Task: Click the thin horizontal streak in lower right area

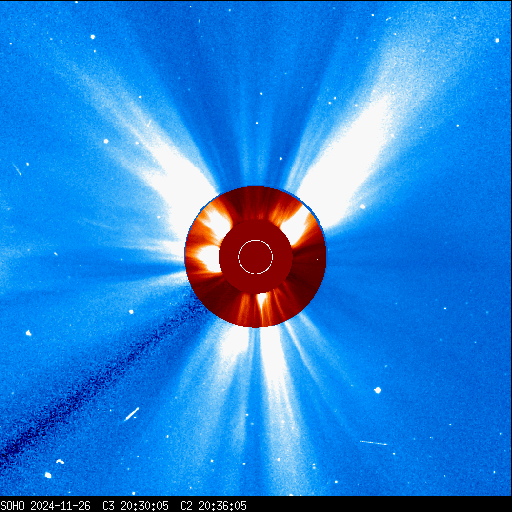Action: (x=373, y=443)
